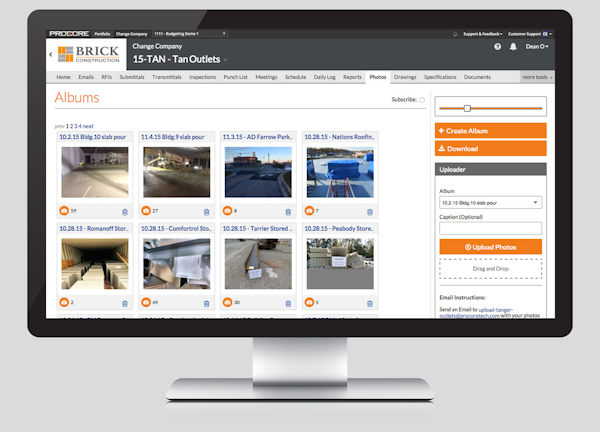Viewport: 600px width, 432px height.
Task: Open help question mark icon
Action: 497,47
